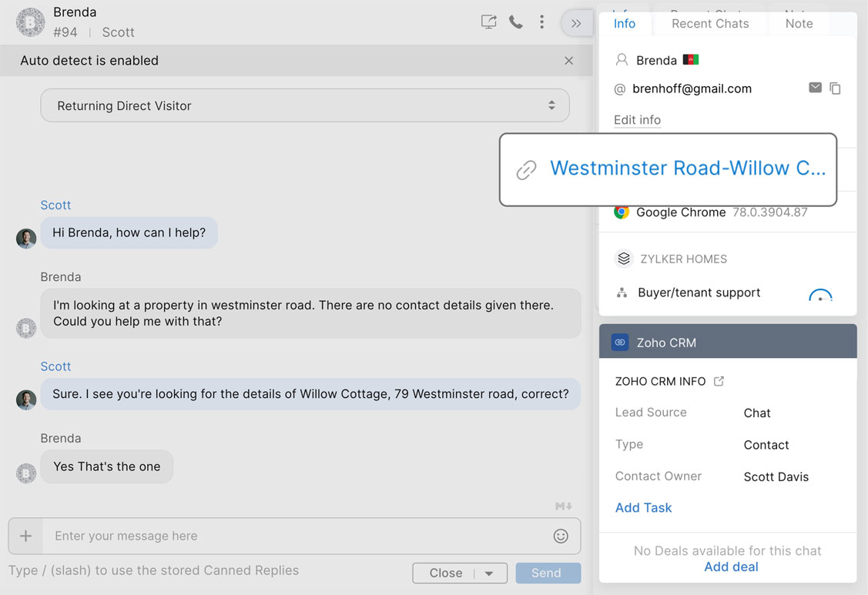Start a voice call with Brenda
The height and width of the screenshot is (595, 868).
(516, 22)
